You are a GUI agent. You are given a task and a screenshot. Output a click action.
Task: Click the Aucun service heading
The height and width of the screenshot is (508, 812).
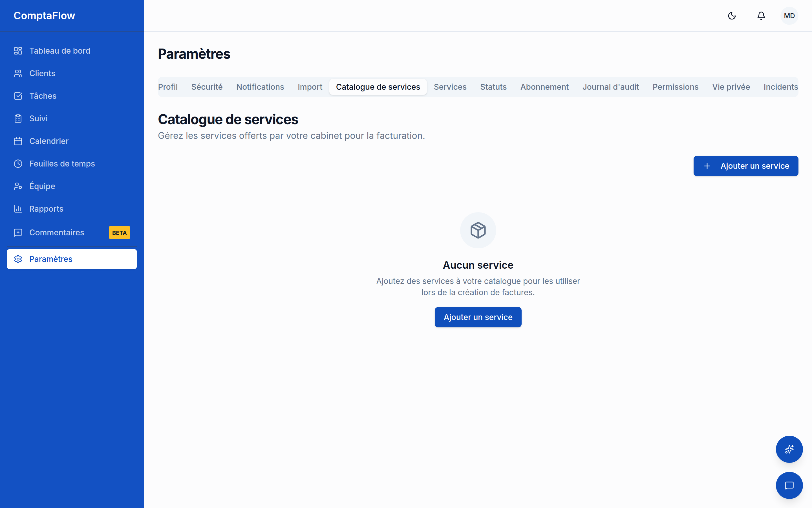pos(478,265)
